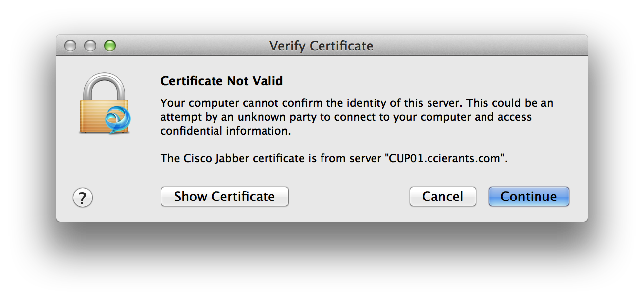Click blank space between Show Certificate and Cancel
The image size is (644, 300).
click(x=349, y=197)
